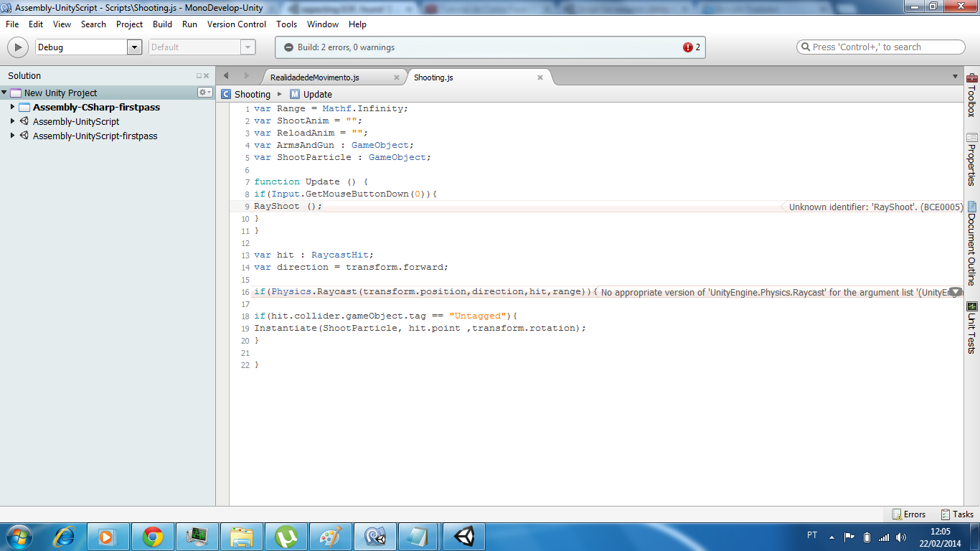980x551 pixels.
Task: Select the Update method breadcrumb
Action: [x=317, y=94]
